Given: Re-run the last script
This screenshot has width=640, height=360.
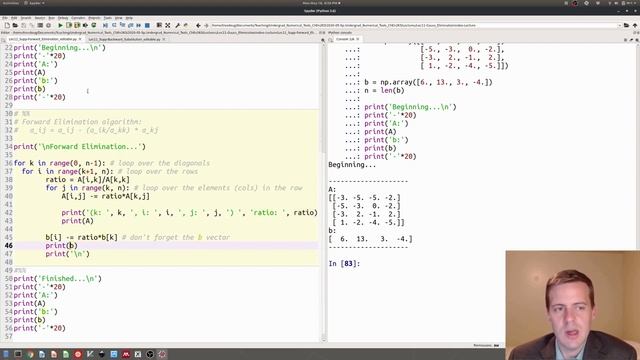Looking at the screenshot, I should (93, 25).
